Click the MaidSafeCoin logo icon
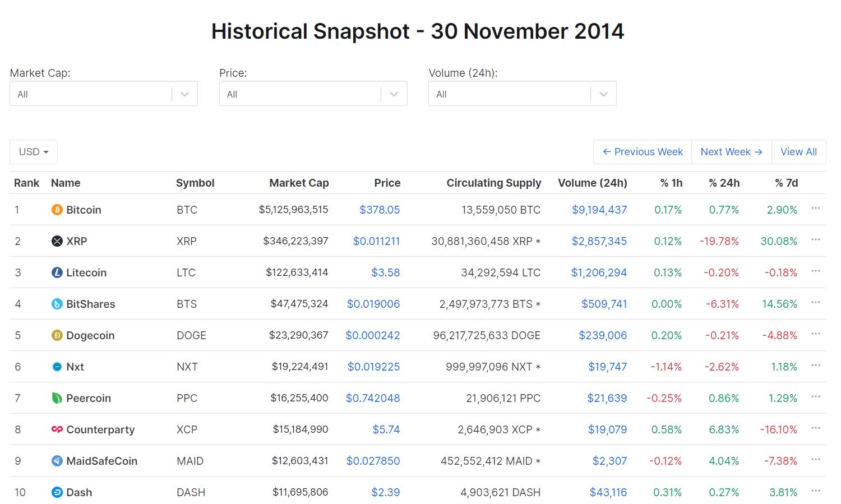This screenshot has width=841, height=504. click(57, 461)
